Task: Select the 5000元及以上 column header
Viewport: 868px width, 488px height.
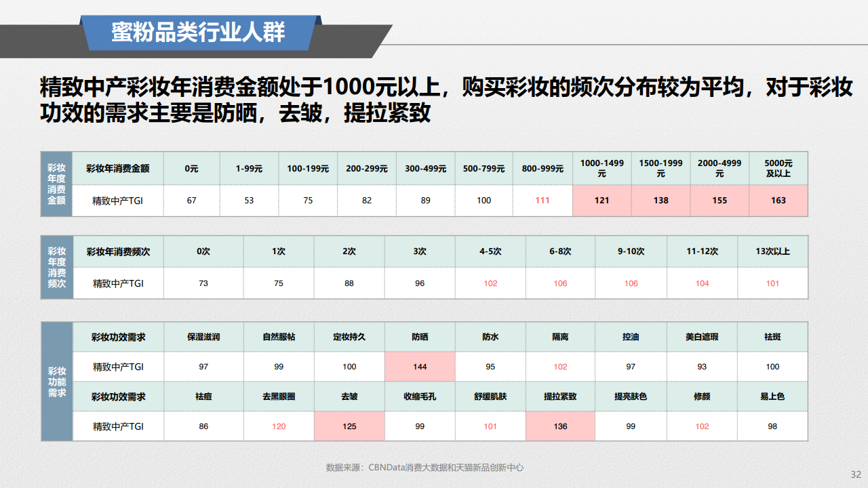Action: pos(778,168)
